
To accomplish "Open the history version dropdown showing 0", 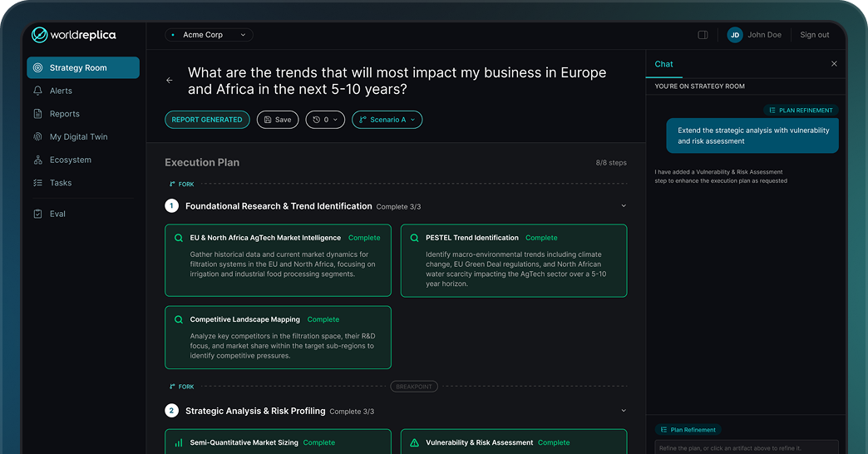I will coord(325,120).
